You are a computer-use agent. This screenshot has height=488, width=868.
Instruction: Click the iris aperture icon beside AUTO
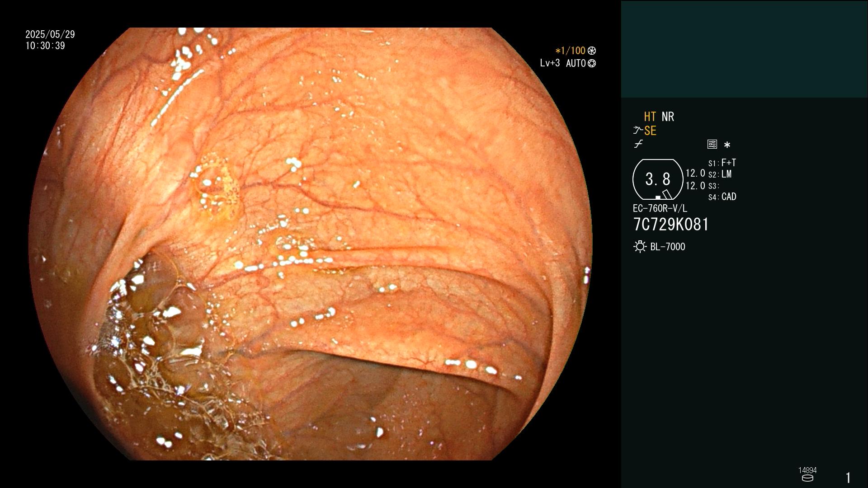pos(592,63)
